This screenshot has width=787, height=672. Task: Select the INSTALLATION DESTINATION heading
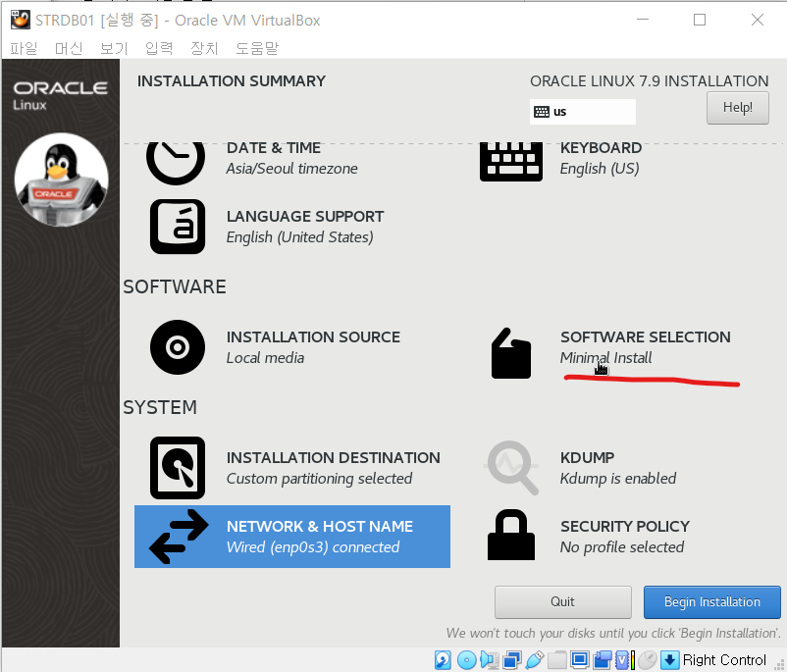click(x=334, y=458)
